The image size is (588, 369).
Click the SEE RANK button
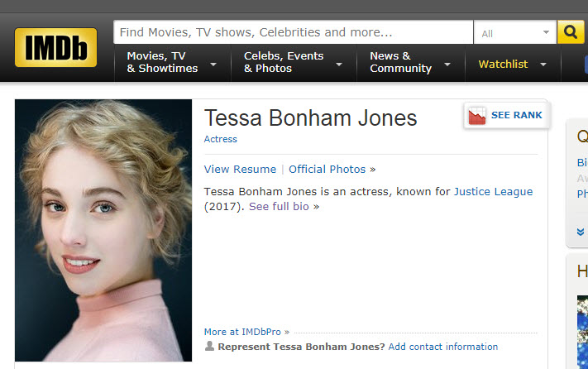click(507, 116)
